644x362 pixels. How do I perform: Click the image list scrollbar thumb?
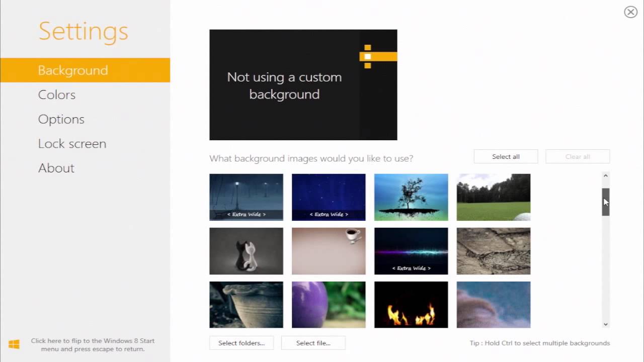[x=606, y=202]
